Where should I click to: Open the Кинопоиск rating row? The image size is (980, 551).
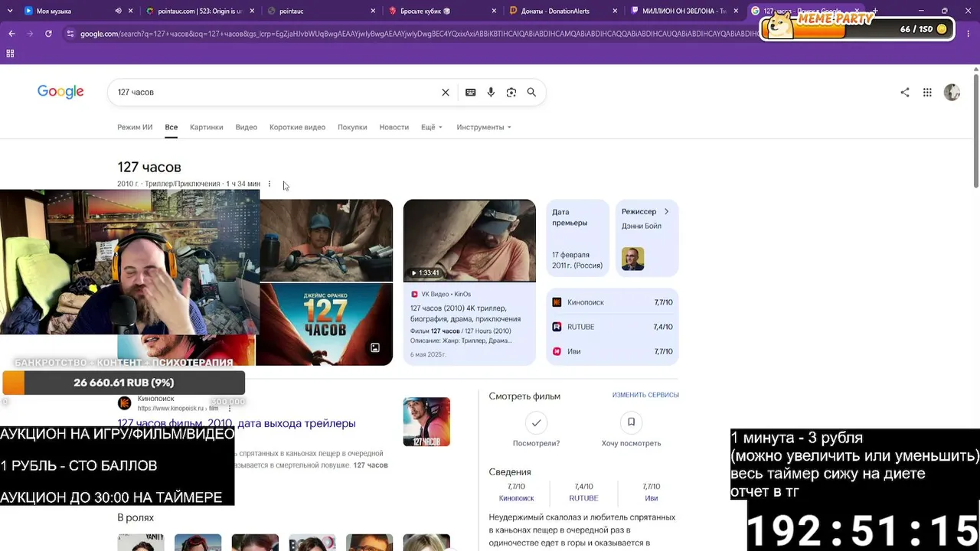(612, 302)
